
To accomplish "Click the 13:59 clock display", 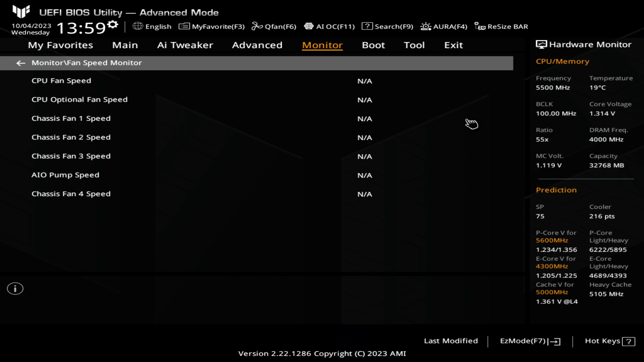I will tap(81, 28).
